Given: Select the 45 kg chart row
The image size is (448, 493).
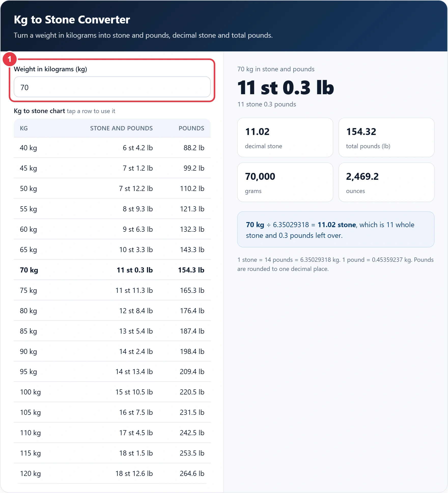Looking at the screenshot, I should coord(112,168).
